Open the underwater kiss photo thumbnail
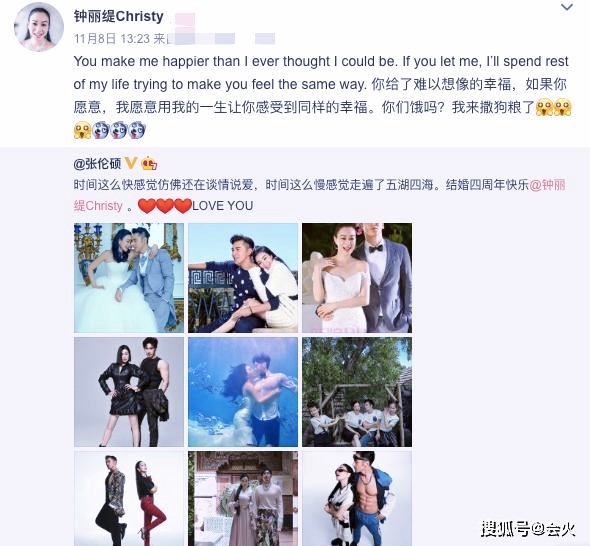This screenshot has width=590, height=546. [x=243, y=392]
